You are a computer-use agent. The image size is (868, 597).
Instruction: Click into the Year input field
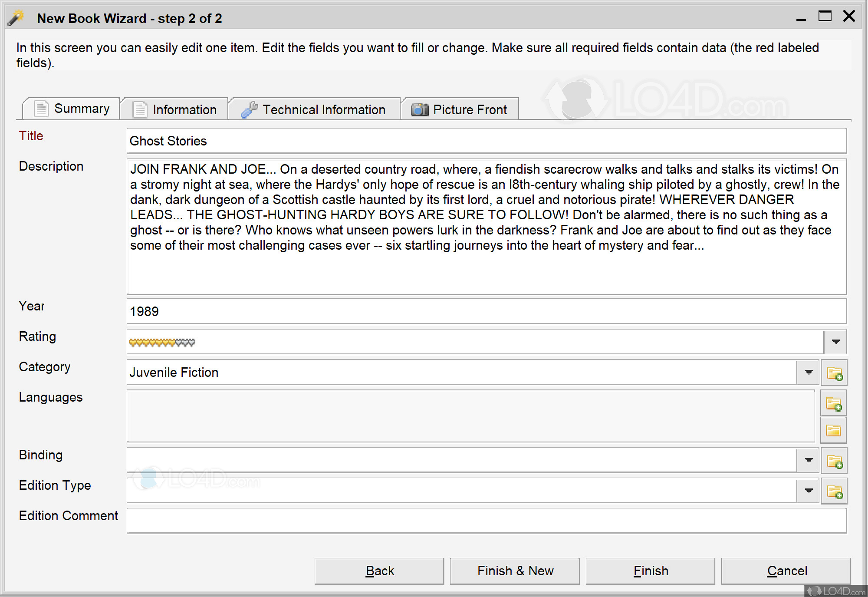[x=486, y=311]
